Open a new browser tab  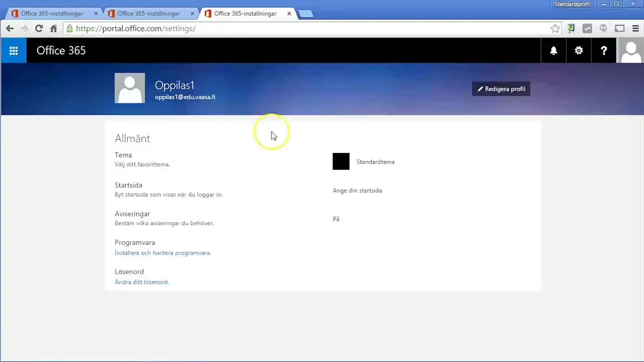point(306,14)
